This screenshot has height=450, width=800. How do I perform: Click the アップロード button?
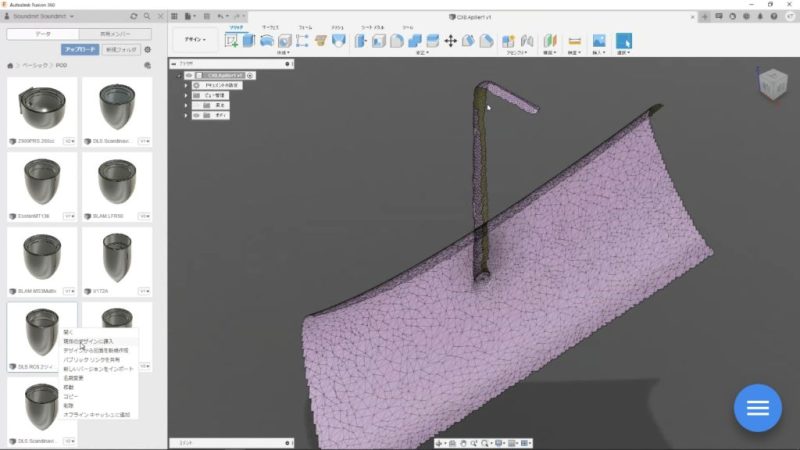(79, 49)
